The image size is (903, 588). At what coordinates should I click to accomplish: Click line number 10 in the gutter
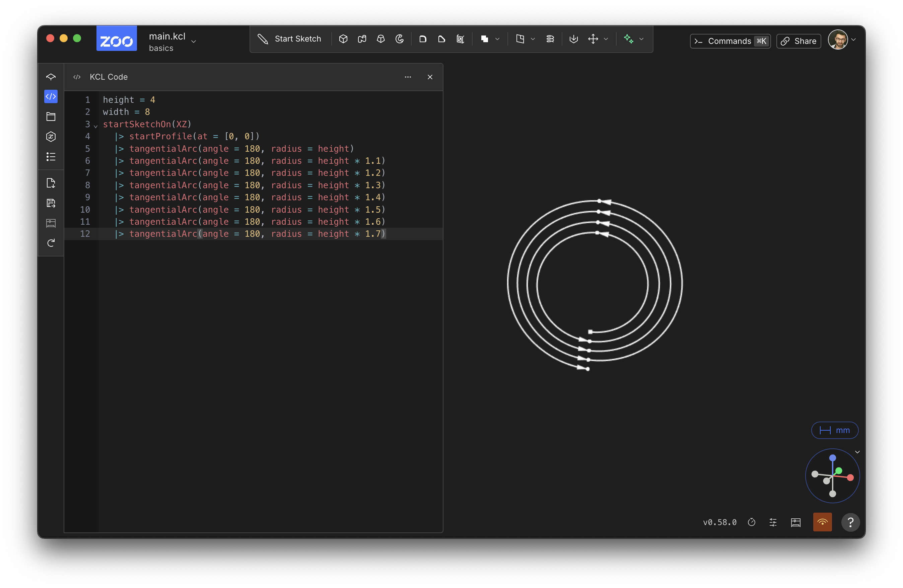85,209
